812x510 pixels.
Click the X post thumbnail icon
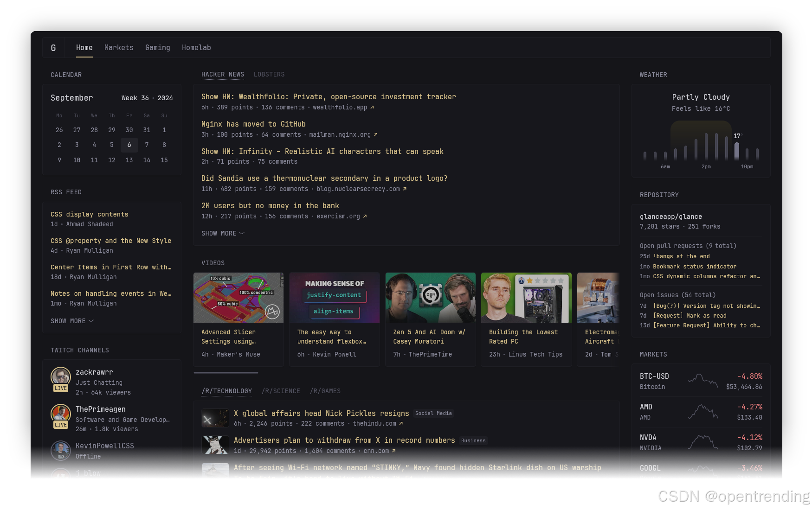[215, 418]
